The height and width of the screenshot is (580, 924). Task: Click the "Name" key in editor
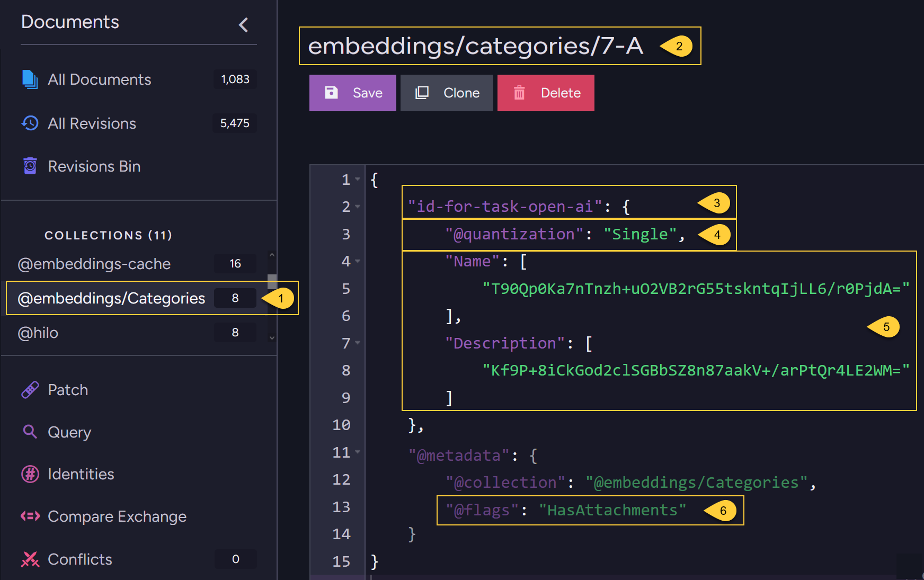[x=472, y=261]
